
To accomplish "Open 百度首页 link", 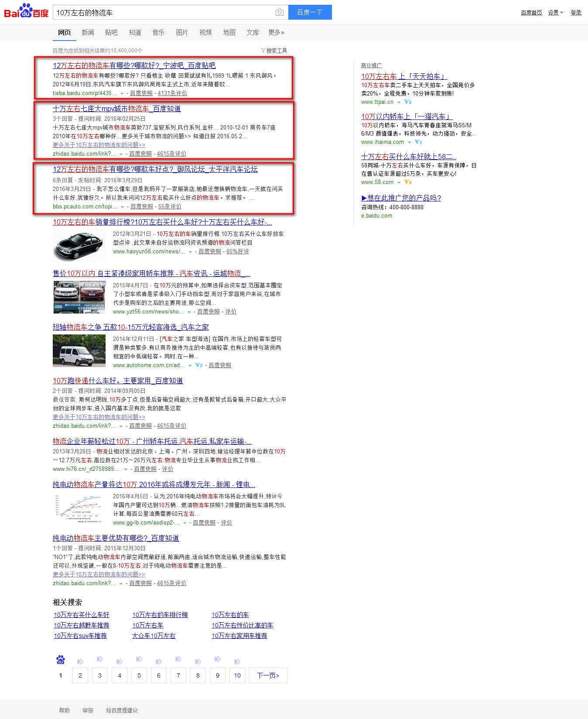I will point(531,13).
